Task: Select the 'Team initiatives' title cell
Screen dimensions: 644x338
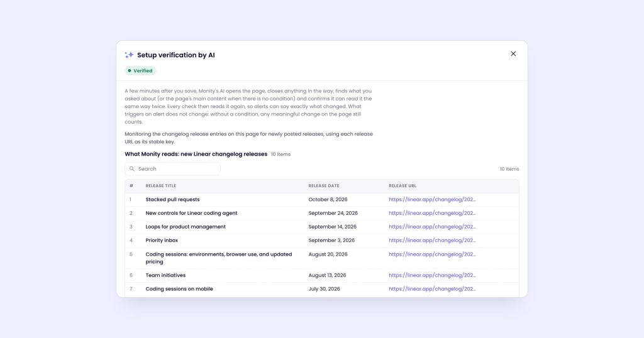Action: coord(165,275)
